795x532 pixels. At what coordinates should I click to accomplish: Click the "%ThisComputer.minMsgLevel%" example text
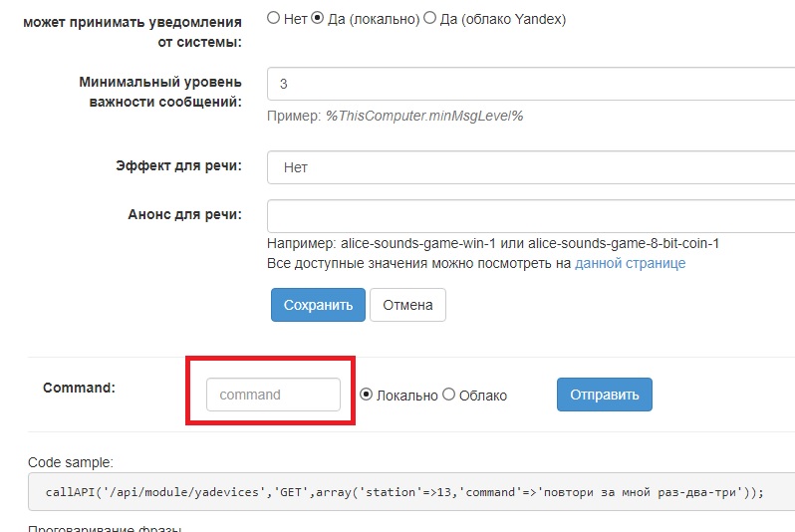coord(424,116)
